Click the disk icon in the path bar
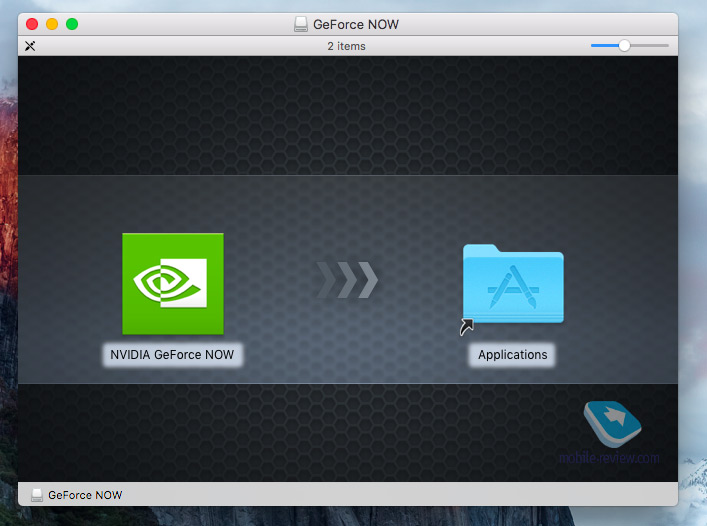The height and width of the screenshot is (526, 707). 37,495
